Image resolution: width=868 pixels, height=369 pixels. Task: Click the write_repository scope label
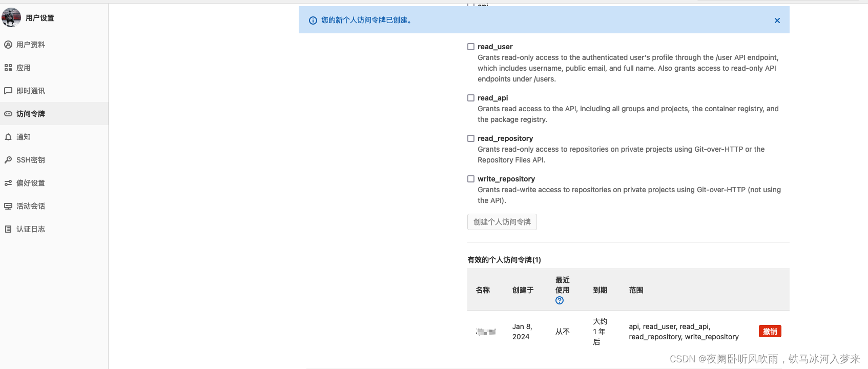(506, 179)
